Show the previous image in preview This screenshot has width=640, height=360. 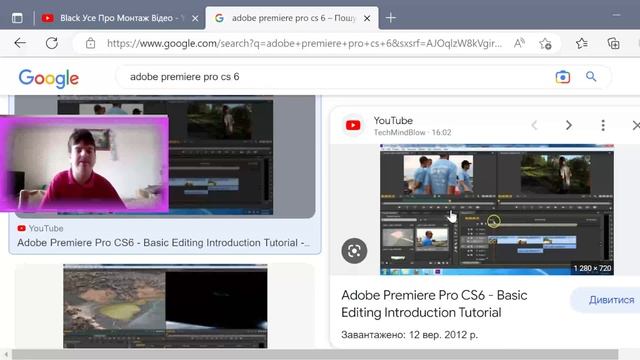click(x=534, y=125)
